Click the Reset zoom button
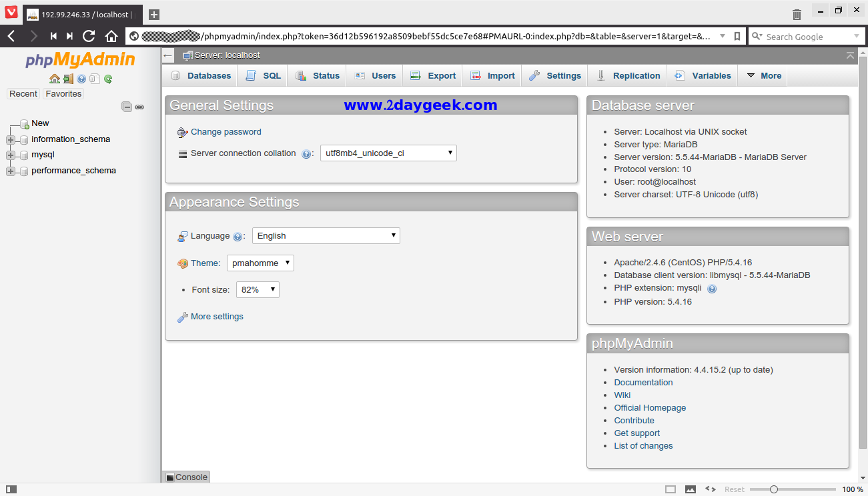This screenshot has width=868, height=496. tap(735, 489)
